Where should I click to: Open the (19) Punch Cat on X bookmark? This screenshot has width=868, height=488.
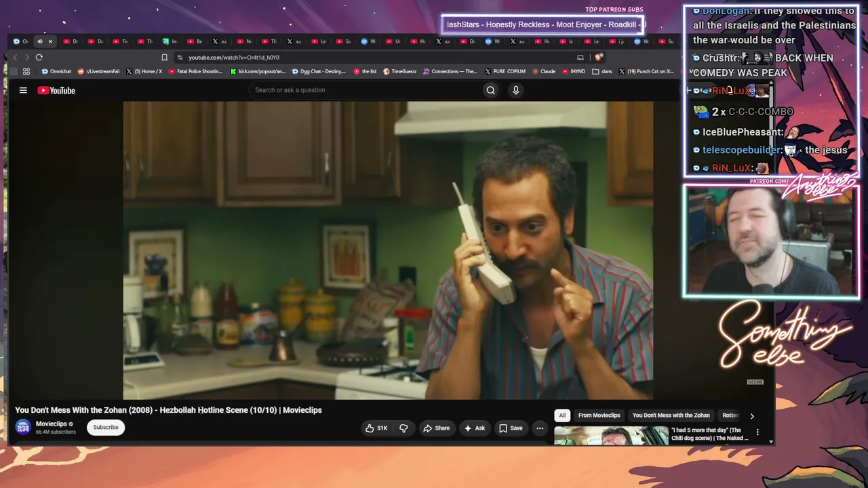[x=646, y=71]
